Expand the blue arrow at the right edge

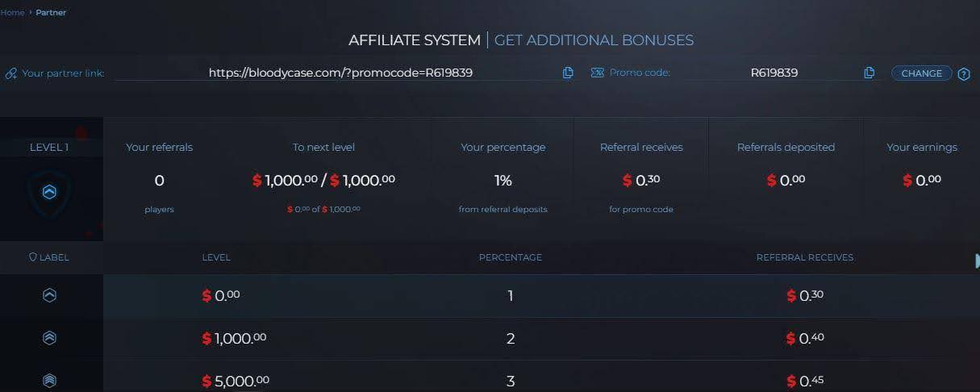(x=976, y=260)
